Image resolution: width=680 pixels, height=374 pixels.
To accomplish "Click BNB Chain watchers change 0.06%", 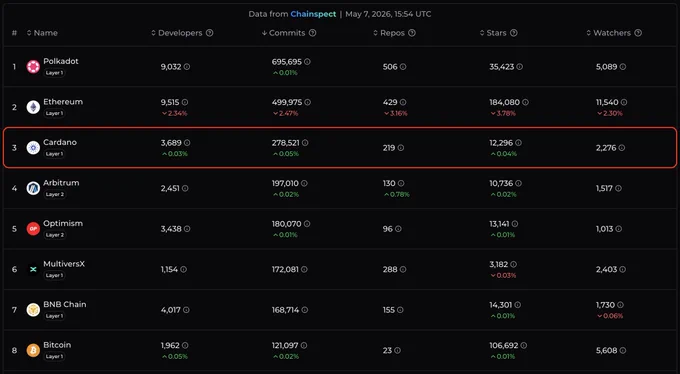I will [610, 316].
